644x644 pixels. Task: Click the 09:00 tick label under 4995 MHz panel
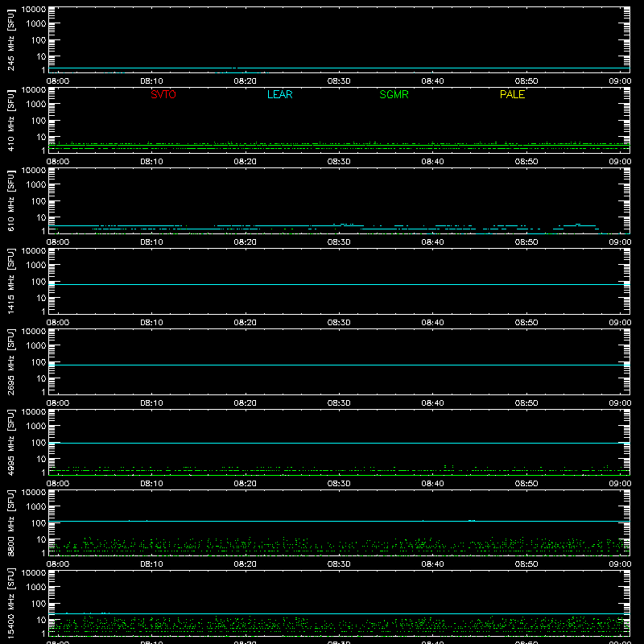(x=620, y=484)
